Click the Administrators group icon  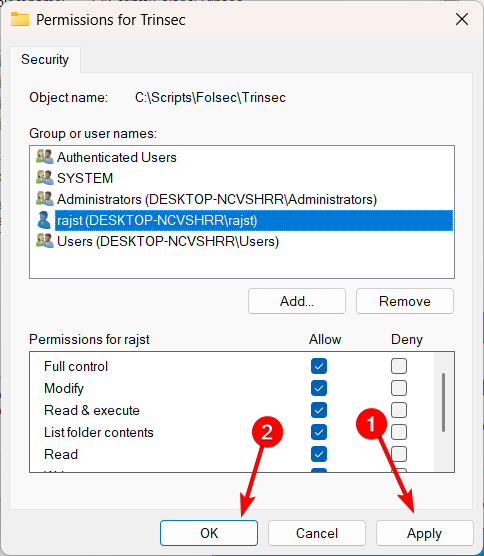(45, 199)
